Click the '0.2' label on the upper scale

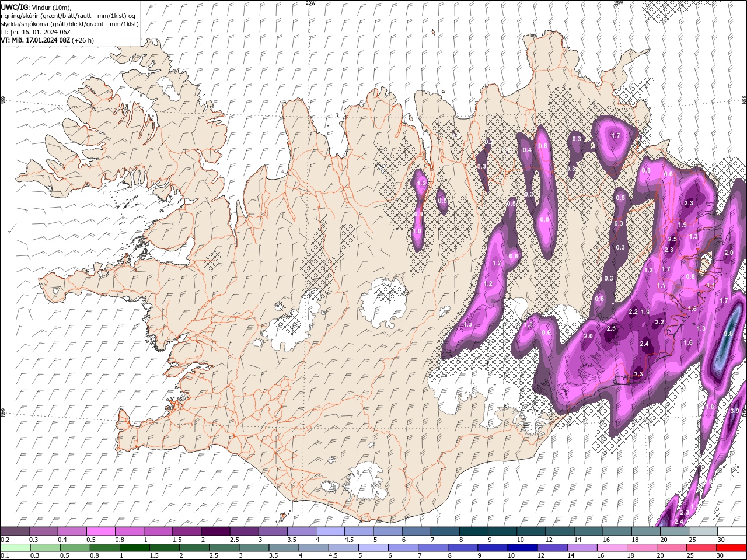point(4,540)
